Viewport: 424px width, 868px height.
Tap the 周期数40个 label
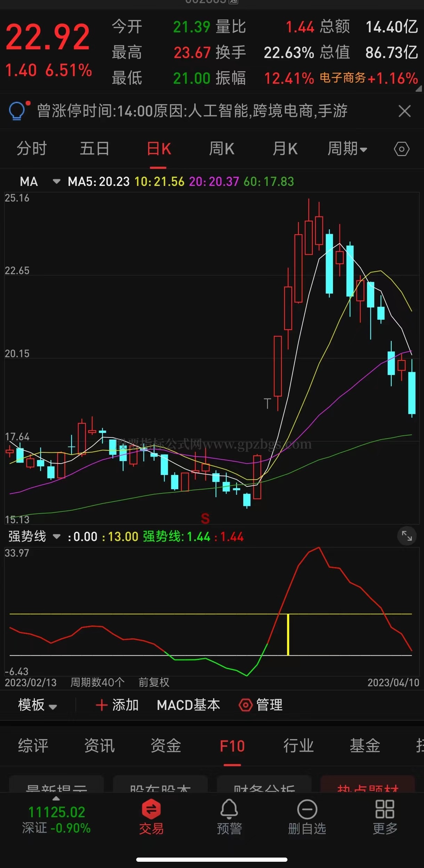point(97,682)
